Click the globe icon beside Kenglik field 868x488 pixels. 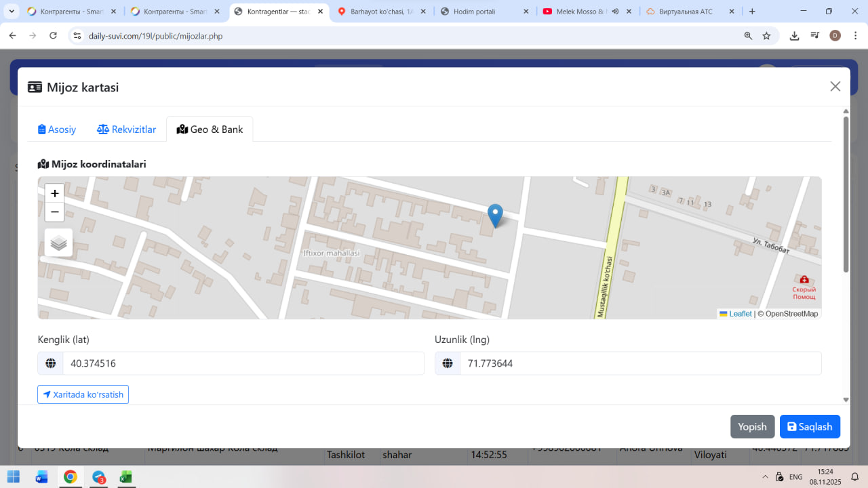point(50,363)
